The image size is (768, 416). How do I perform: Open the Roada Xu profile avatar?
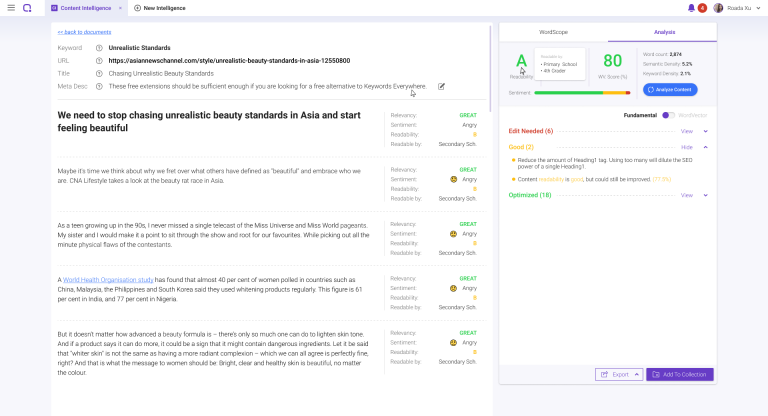click(718, 8)
